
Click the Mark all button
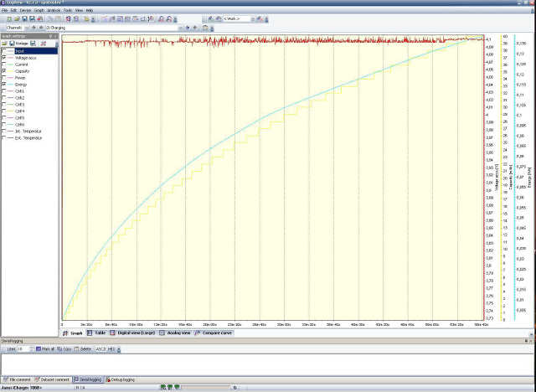44,348
